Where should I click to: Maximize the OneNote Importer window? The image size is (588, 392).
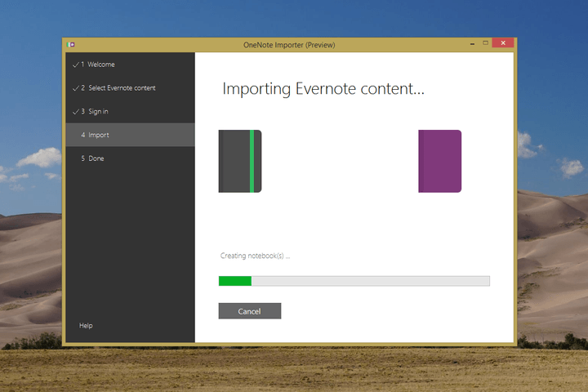[x=485, y=43]
